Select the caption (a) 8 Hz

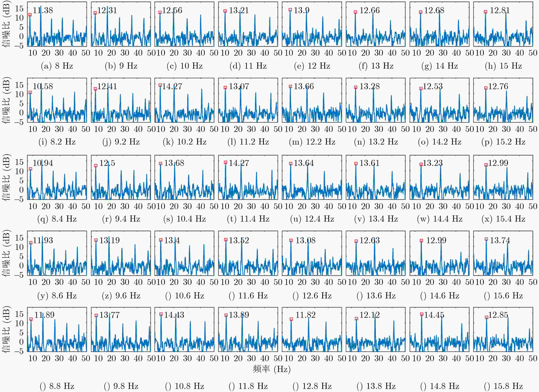point(57,66)
